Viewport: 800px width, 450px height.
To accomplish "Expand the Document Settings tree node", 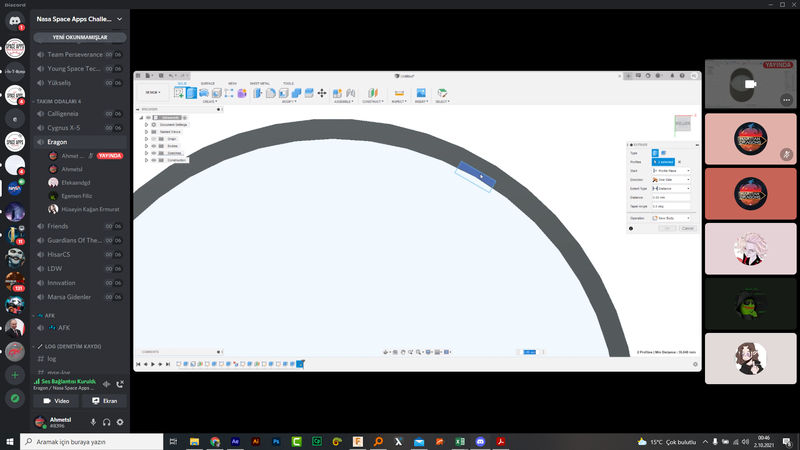I will 146,124.
